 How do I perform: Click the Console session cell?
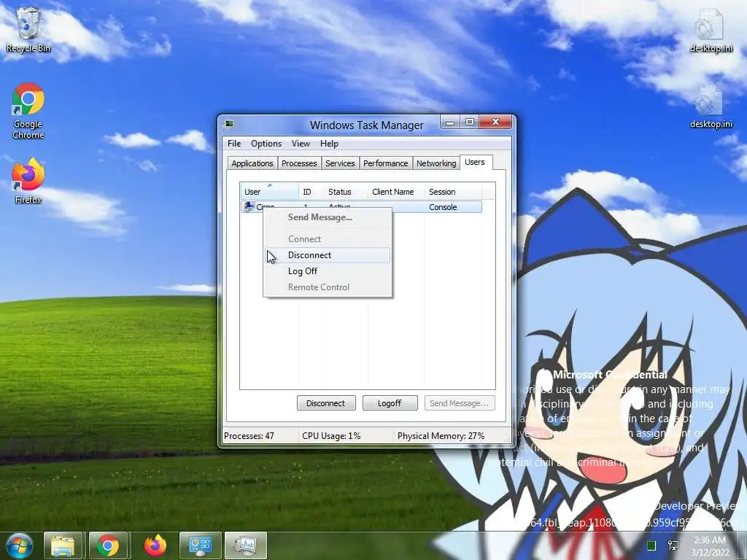click(x=443, y=207)
